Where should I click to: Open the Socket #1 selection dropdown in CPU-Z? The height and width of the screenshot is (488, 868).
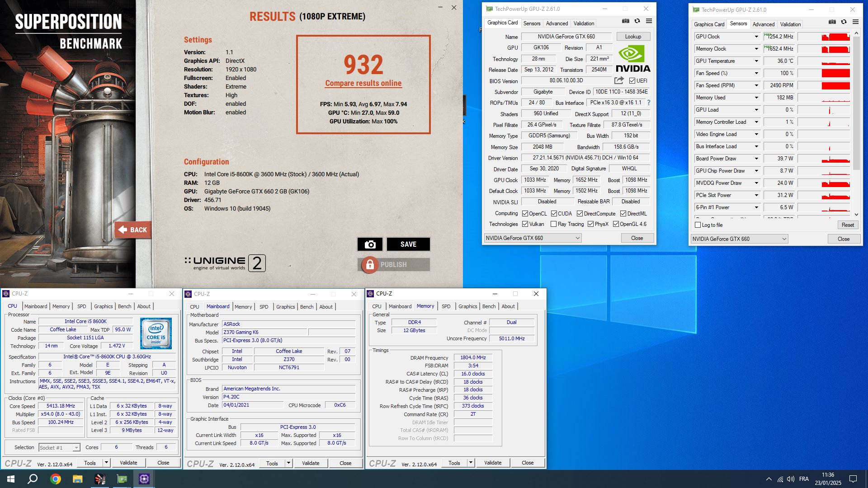[x=59, y=448]
